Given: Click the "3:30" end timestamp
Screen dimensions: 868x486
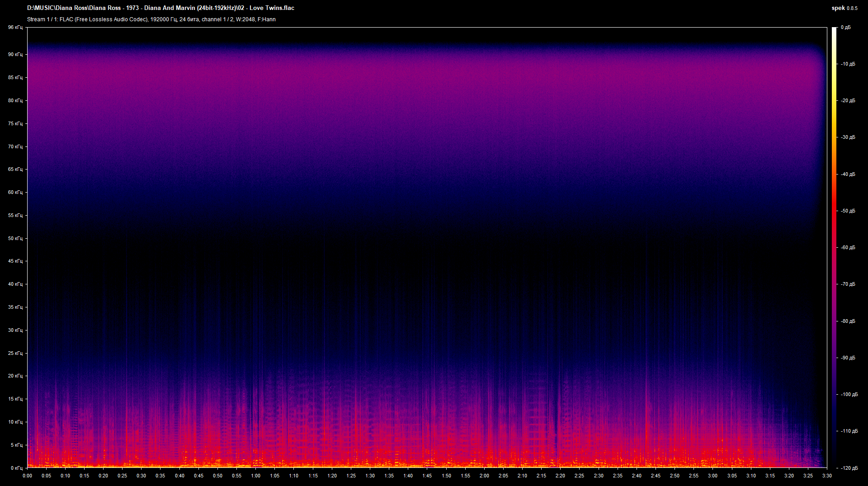Looking at the screenshot, I should pyautogui.click(x=827, y=476).
